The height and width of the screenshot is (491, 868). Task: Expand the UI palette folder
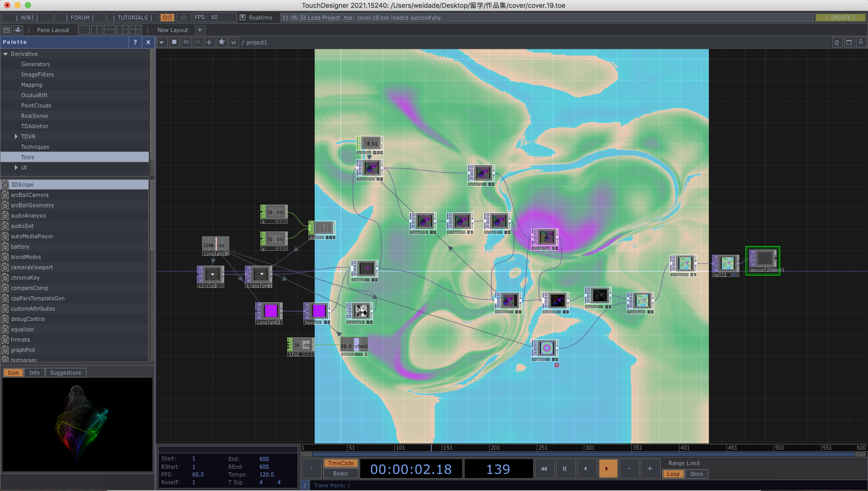[x=16, y=168]
